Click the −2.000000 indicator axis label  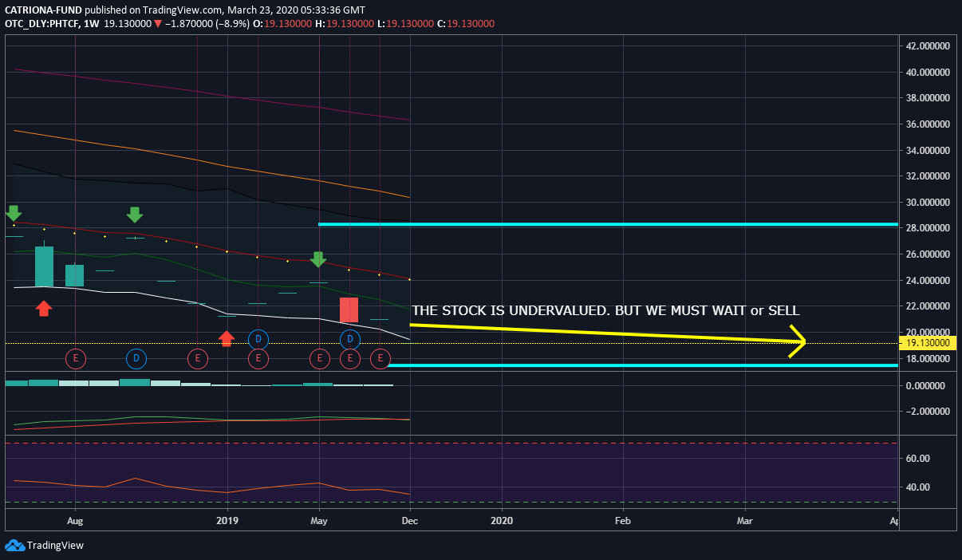(928, 412)
